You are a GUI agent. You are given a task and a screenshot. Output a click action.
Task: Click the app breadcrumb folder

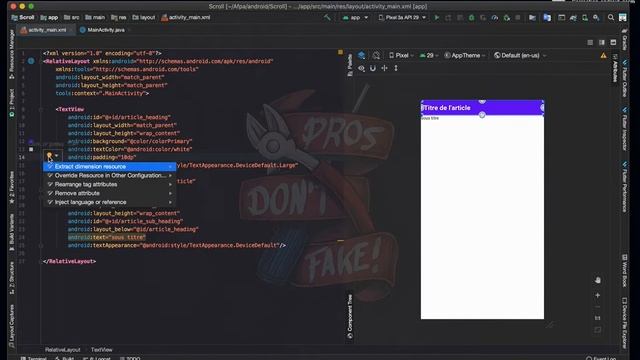click(x=49, y=18)
